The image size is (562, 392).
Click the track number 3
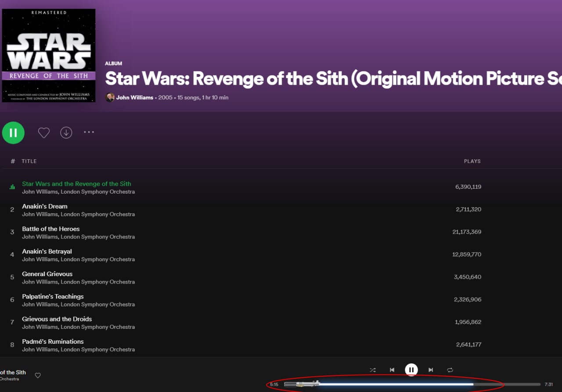click(12, 232)
